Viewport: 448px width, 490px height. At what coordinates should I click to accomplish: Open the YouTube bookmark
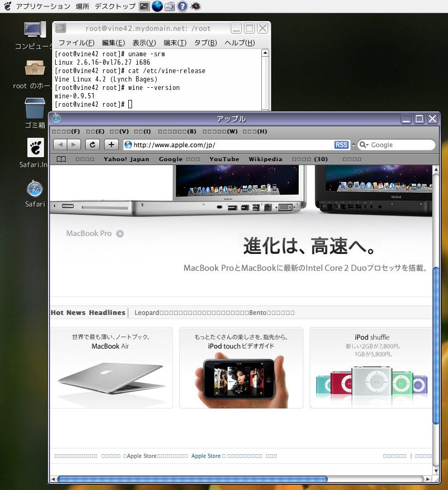point(224,159)
